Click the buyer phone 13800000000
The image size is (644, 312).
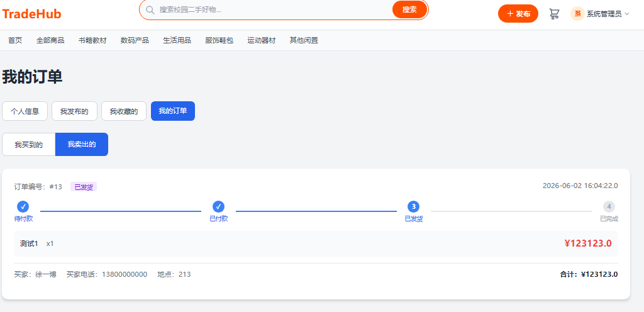tap(125, 274)
